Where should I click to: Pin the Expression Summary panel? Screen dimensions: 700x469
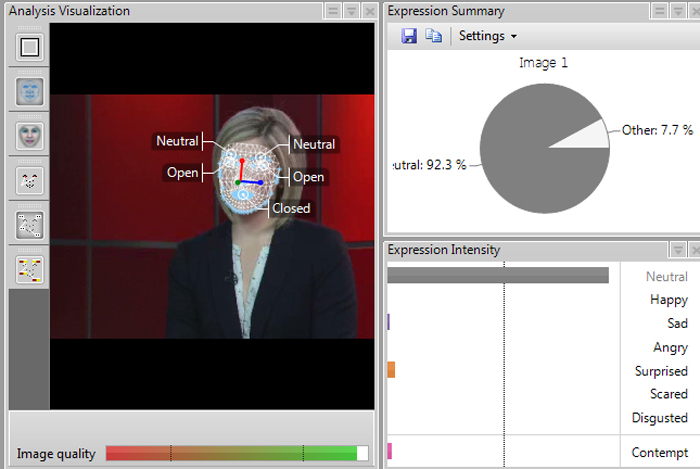coord(660,11)
